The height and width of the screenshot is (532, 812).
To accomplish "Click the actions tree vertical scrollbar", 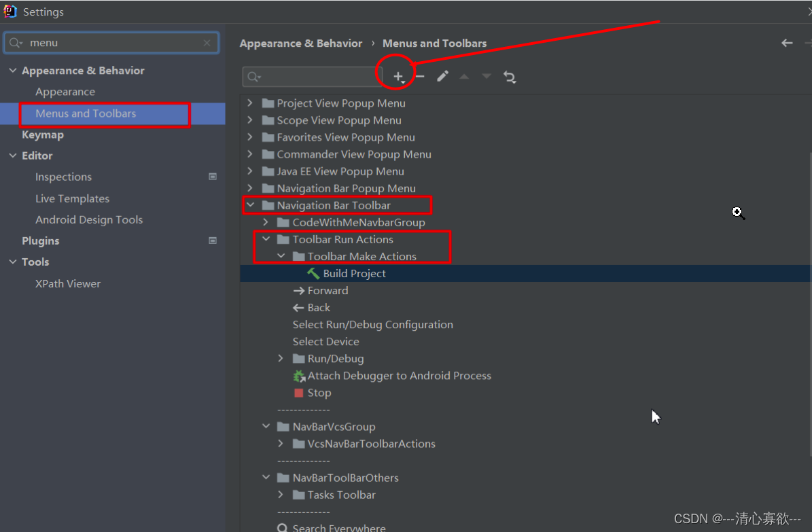I will [x=810, y=304].
